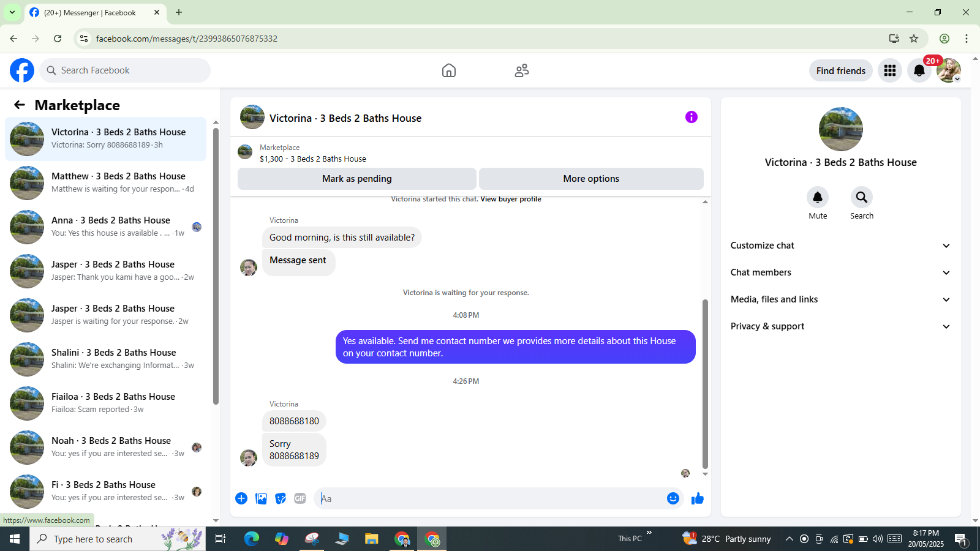980x551 pixels.
Task: Open Microsoft Edge from taskbar
Action: tap(252, 539)
